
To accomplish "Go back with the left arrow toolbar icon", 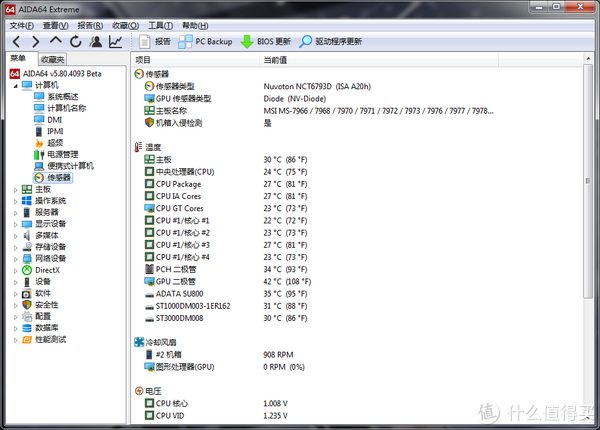I will [16, 41].
